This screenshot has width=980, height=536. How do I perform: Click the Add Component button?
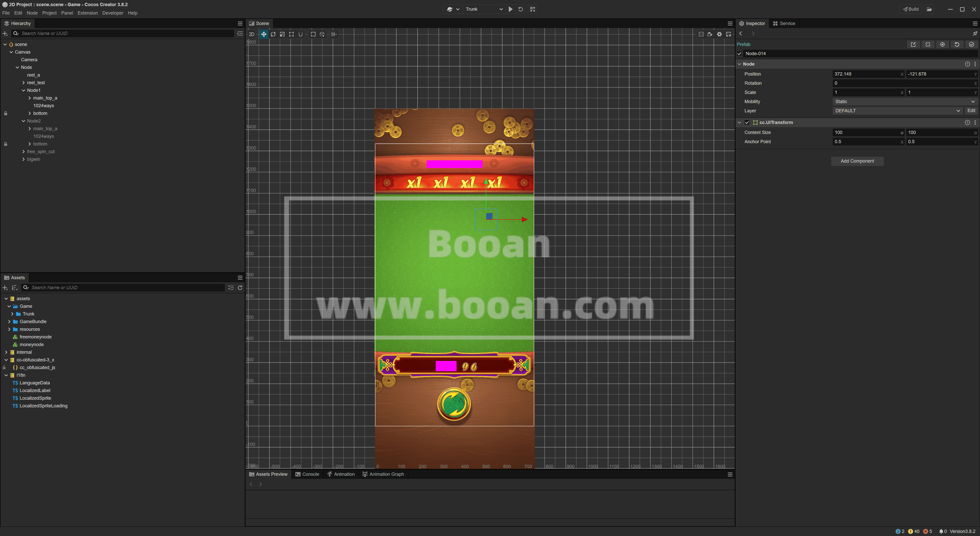tap(857, 161)
